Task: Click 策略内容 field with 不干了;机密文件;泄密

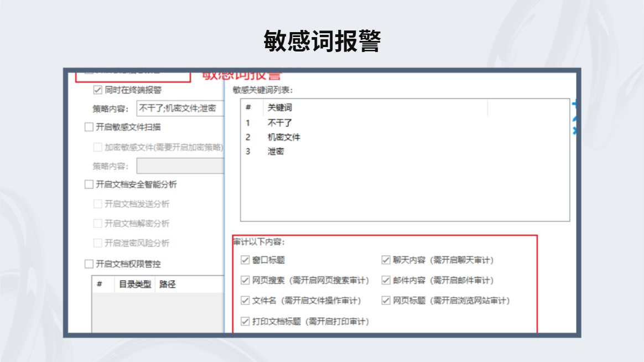Action: 180,108
